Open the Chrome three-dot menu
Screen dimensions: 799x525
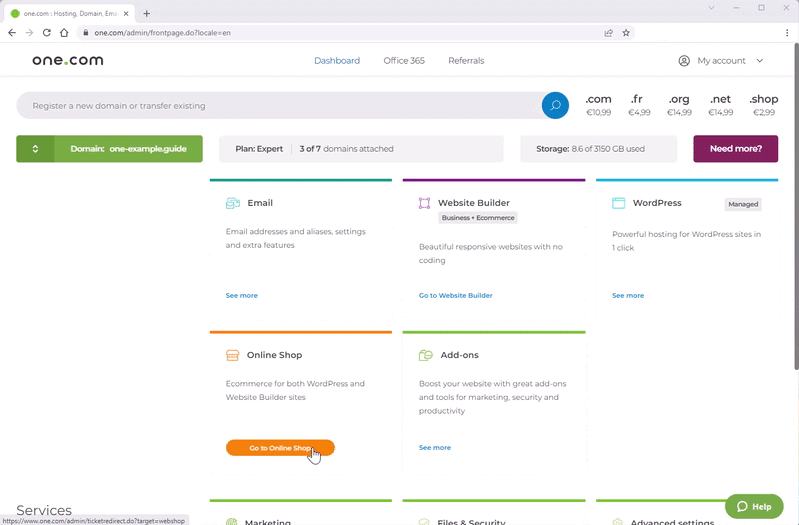(x=787, y=33)
